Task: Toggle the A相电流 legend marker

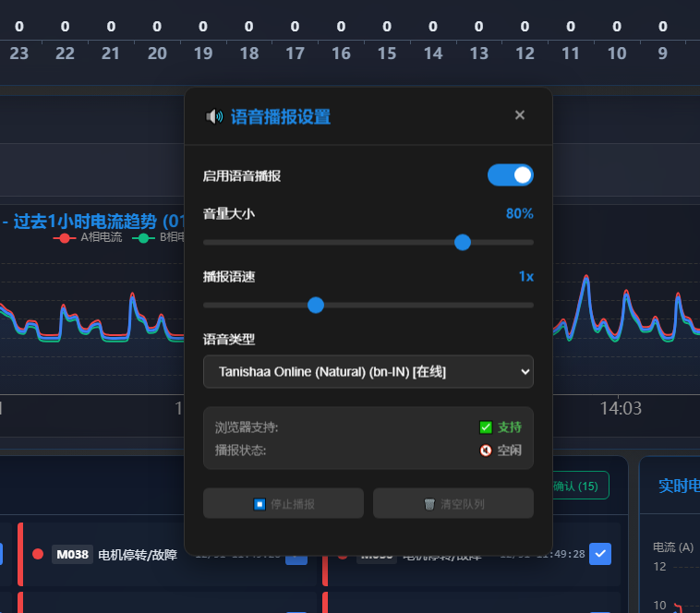Action: pyautogui.click(x=65, y=237)
